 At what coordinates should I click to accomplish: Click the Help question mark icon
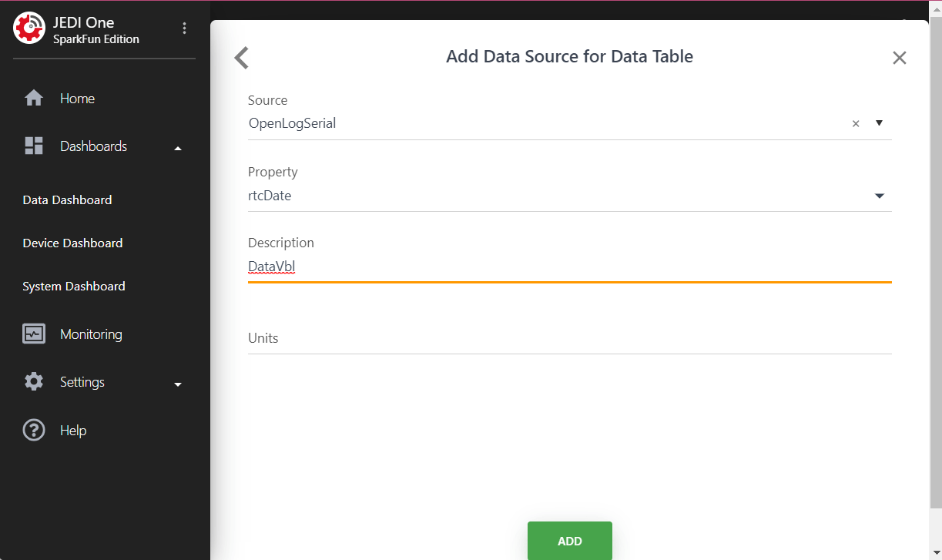(34, 430)
